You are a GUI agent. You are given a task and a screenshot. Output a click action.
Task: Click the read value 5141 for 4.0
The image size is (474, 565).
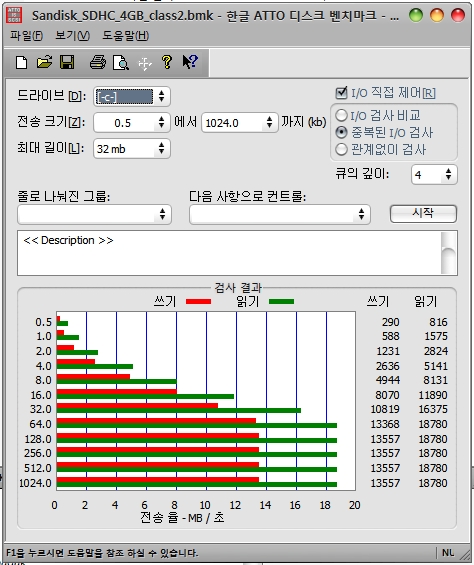click(435, 366)
